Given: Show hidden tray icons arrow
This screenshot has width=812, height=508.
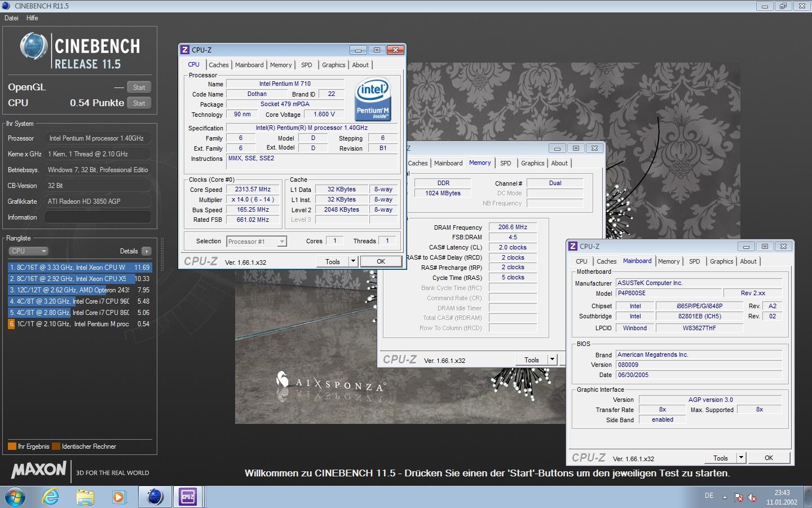Looking at the screenshot, I should [x=725, y=497].
